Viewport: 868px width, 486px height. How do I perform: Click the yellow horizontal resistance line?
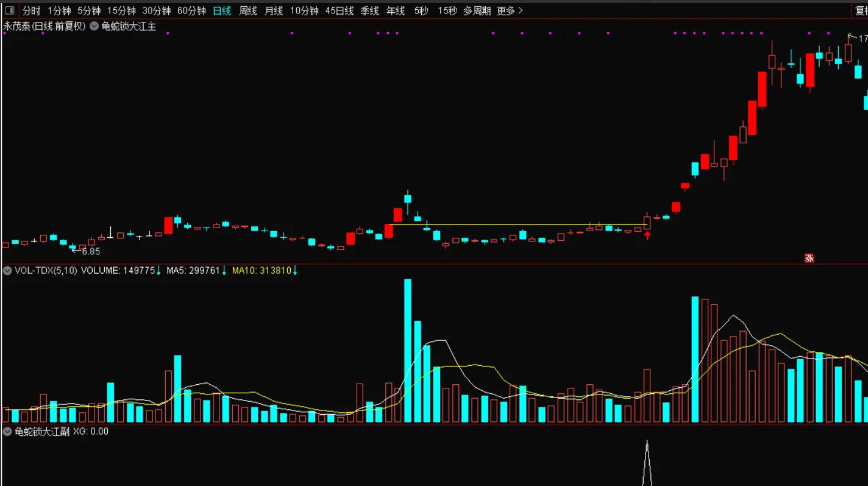518,224
